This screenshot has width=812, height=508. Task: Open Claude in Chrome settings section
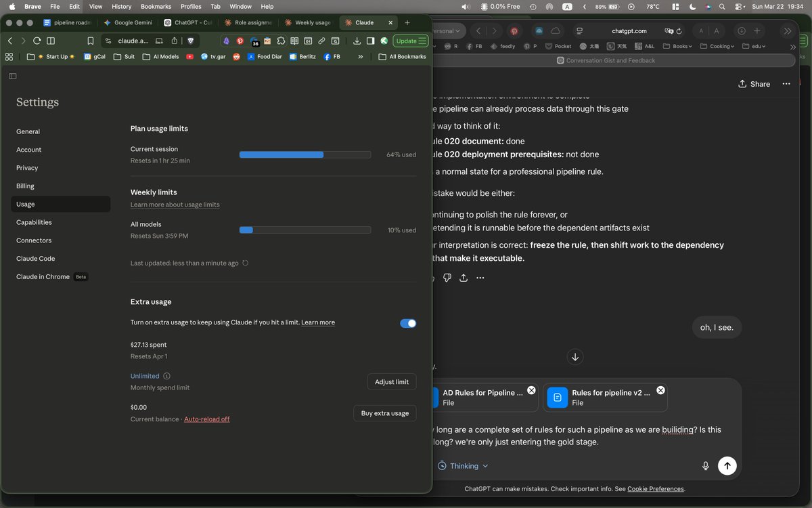click(x=60, y=277)
